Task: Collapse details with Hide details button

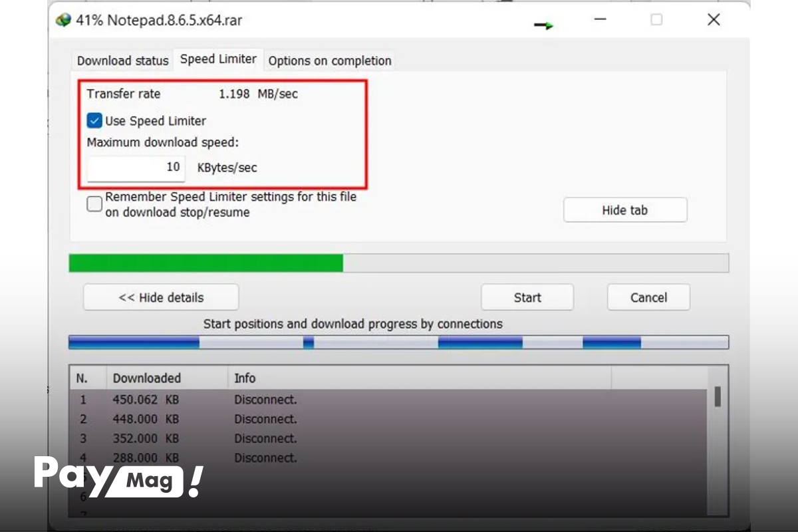Action: 161,297
